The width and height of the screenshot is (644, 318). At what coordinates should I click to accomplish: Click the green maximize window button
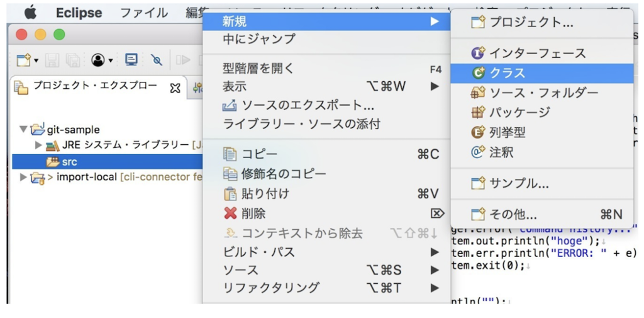(59, 35)
